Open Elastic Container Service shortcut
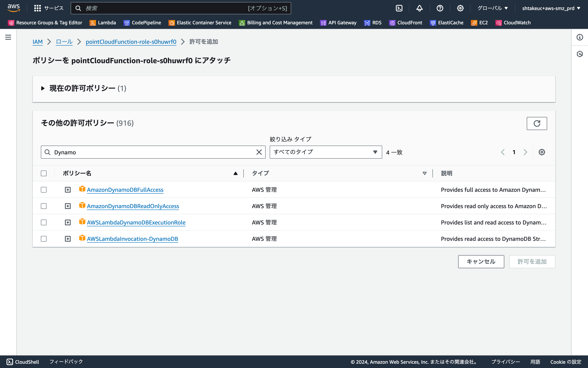This screenshot has height=368, width=588. (200, 23)
